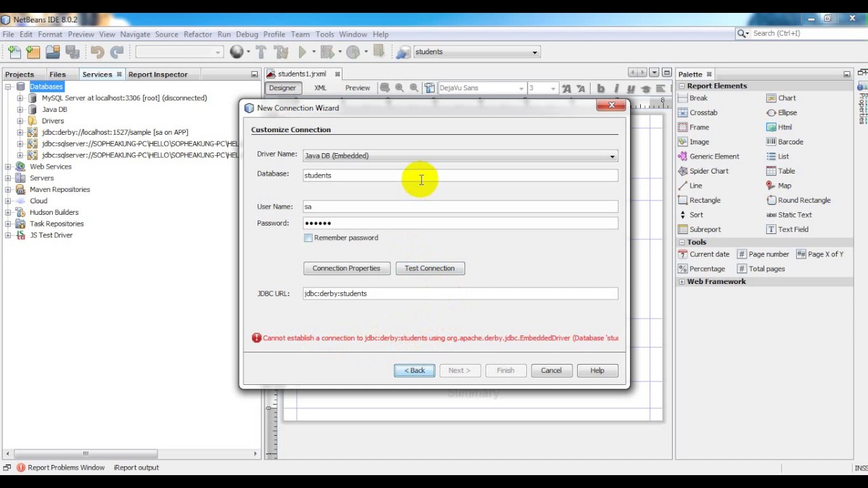Viewport: 868px width, 488px height.
Task: Select Text Field element in the Palette
Action: (787, 229)
